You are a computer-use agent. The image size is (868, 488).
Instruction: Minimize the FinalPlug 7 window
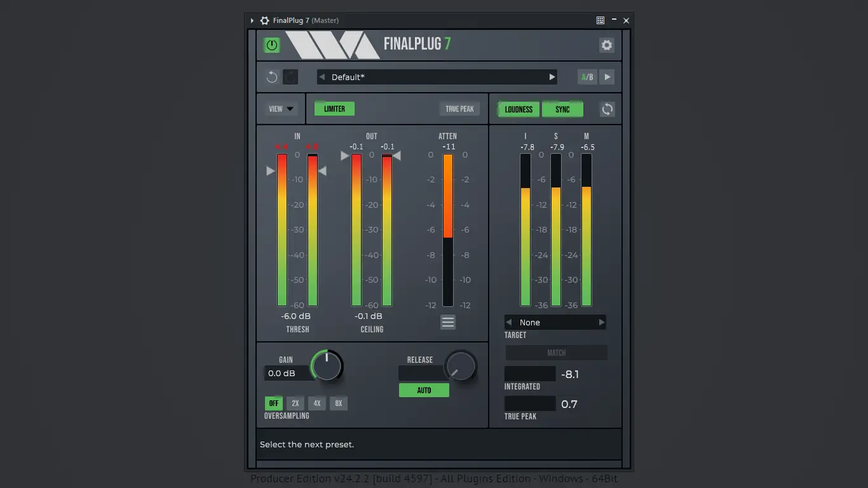tap(614, 20)
